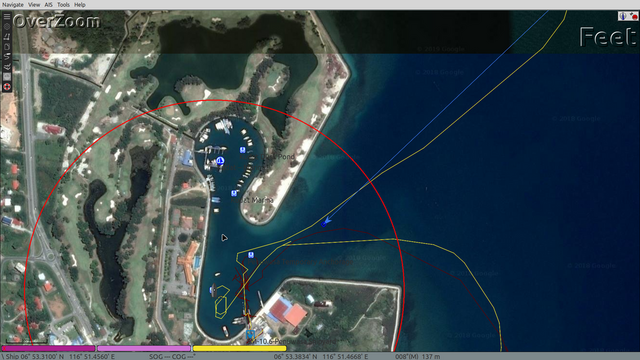The height and width of the screenshot is (360, 640).
Task: Open the Navigate menu
Action: click(x=13, y=4)
